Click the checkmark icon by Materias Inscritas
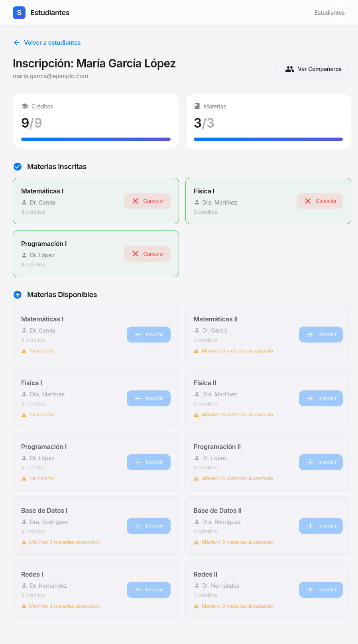The image size is (358, 644). pos(18,167)
